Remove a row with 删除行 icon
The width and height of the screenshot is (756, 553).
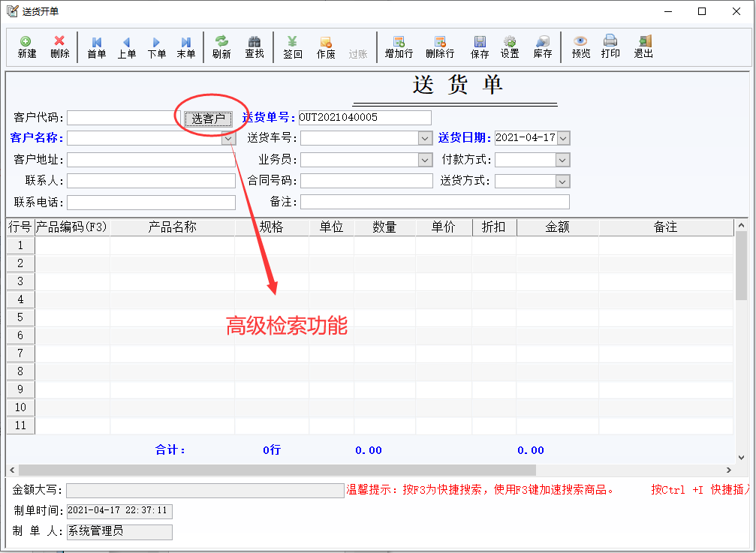(x=440, y=47)
